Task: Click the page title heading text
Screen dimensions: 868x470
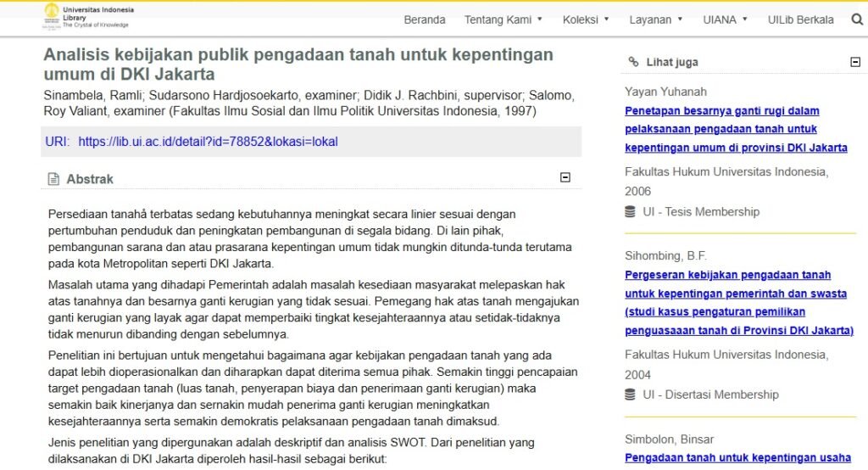Action: tap(298, 64)
